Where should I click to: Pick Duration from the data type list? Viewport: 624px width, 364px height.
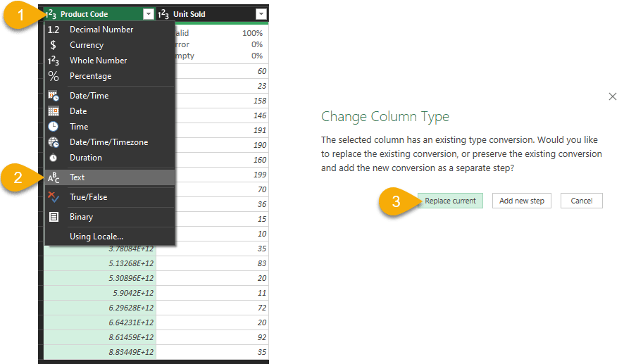pos(85,158)
